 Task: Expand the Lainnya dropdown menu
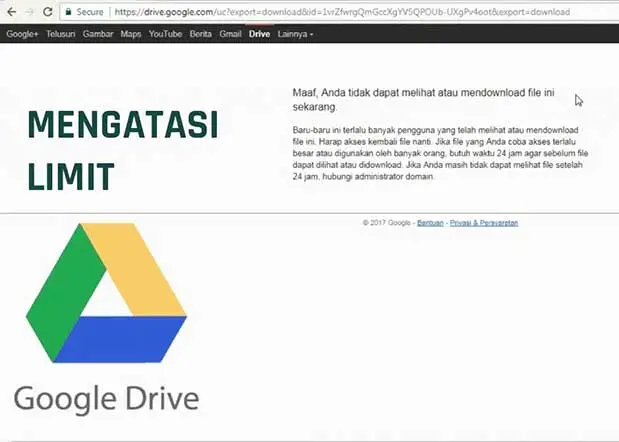pyautogui.click(x=295, y=34)
